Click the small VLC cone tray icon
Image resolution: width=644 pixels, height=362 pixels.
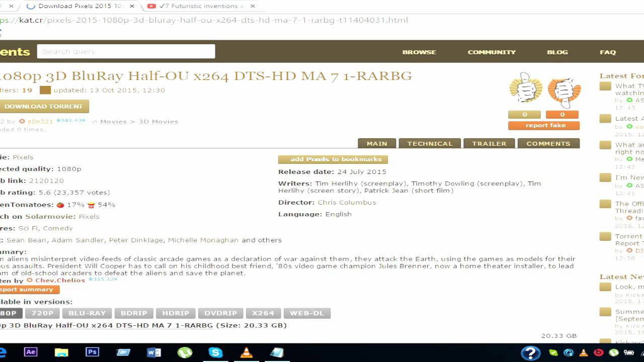point(584,353)
